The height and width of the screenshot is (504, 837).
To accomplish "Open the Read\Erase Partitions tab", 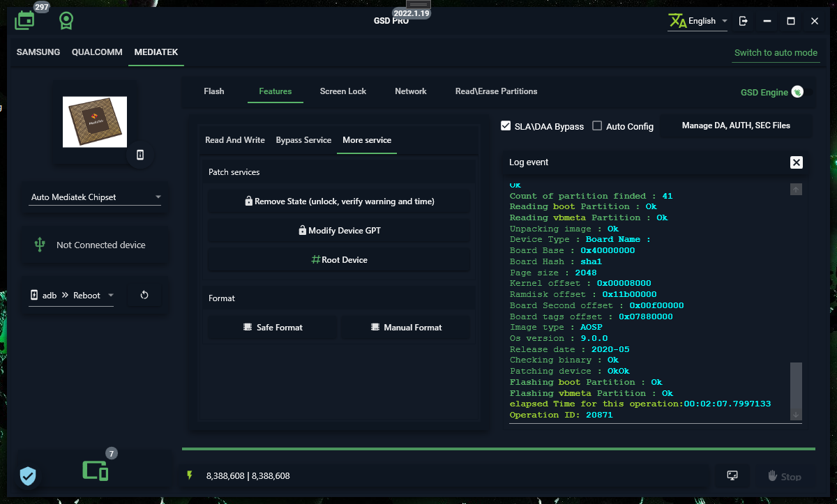I will (497, 91).
